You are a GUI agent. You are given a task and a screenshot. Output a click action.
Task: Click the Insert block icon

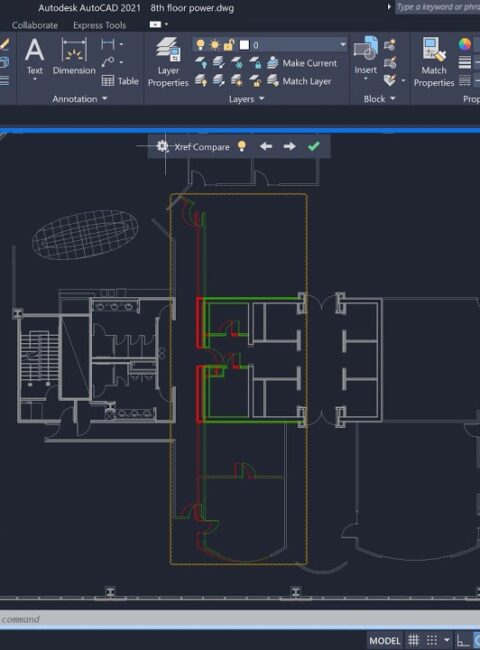(365, 54)
